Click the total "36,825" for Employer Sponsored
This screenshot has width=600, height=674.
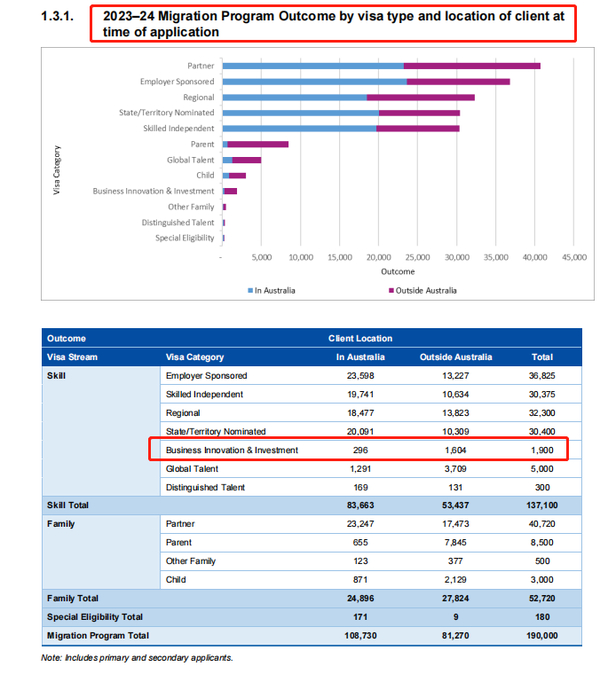coord(542,376)
